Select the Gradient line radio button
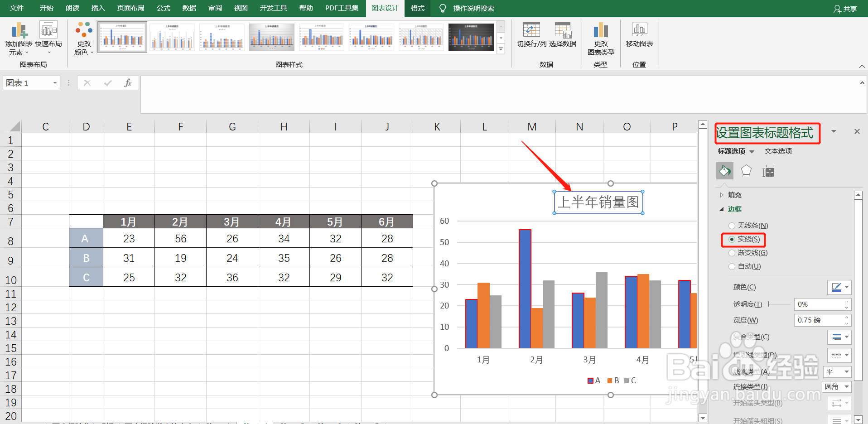The image size is (868, 424). pyautogui.click(x=732, y=253)
